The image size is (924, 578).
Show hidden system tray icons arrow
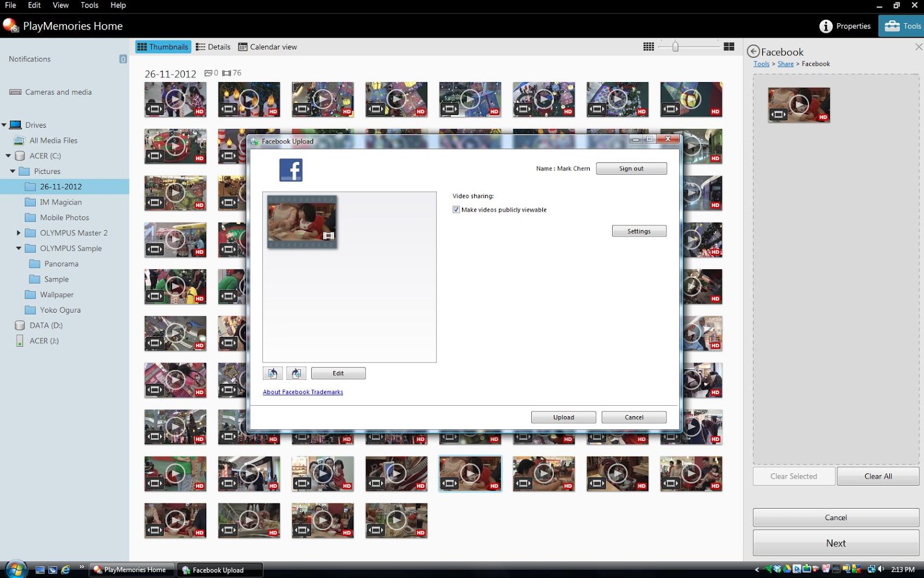757,570
